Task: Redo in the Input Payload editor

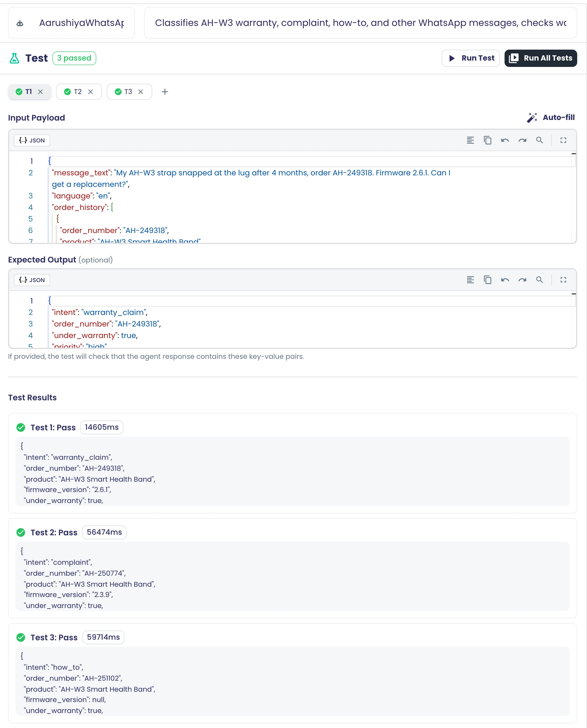Action: (x=522, y=140)
